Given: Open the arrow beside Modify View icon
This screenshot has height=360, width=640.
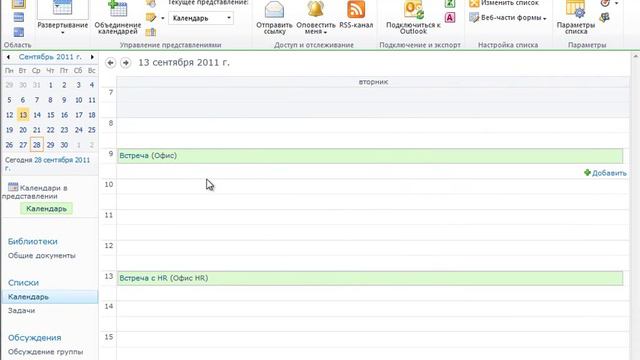Looking at the screenshot, I should pyautogui.click(x=162, y=18).
